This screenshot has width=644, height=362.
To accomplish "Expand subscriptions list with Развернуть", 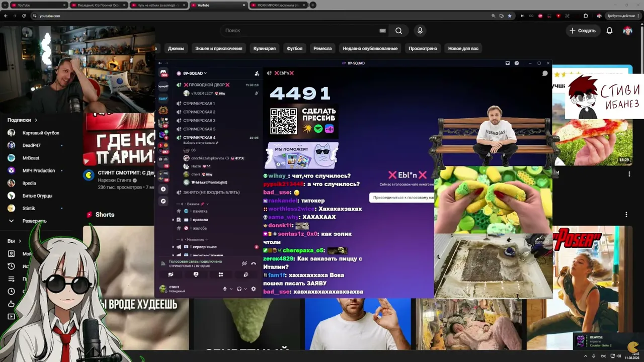I will tap(28, 221).
